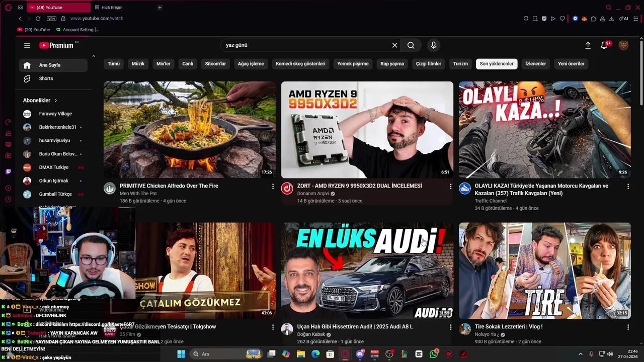The width and height of the screenshot is (644, 362).
Task: Open the snapshot capture icon in toolbar
Action: point(535,19)
